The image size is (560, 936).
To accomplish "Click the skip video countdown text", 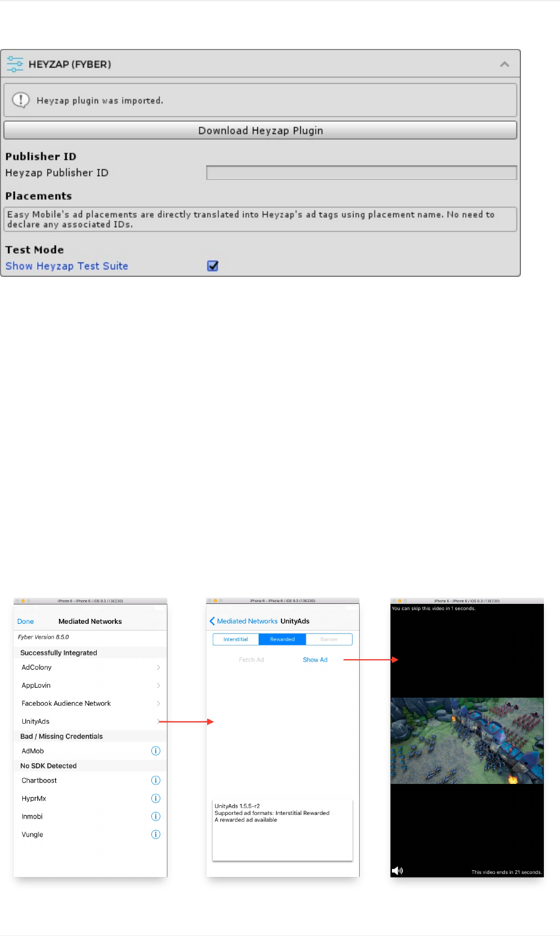I will click(x=433, y=608).
